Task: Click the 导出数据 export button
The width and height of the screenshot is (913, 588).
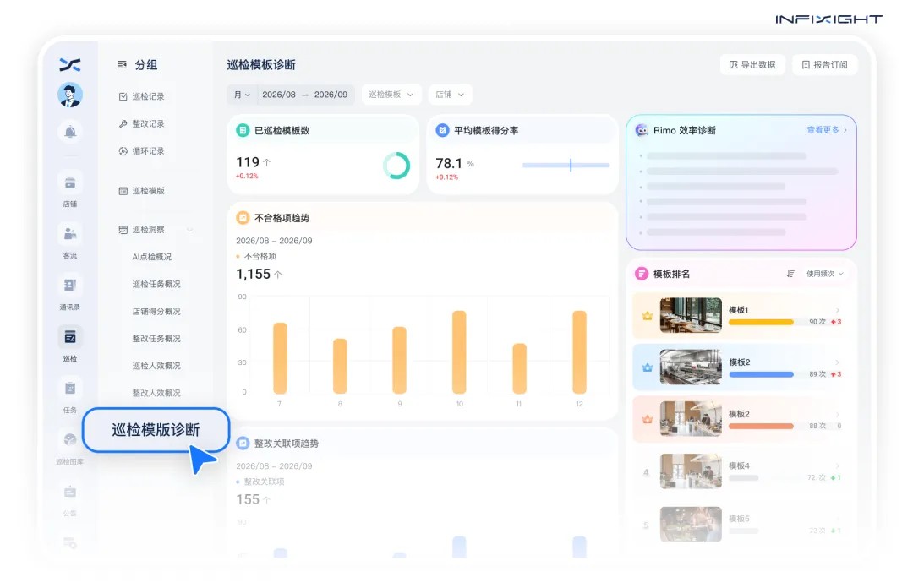Action: tap(752, 64)
